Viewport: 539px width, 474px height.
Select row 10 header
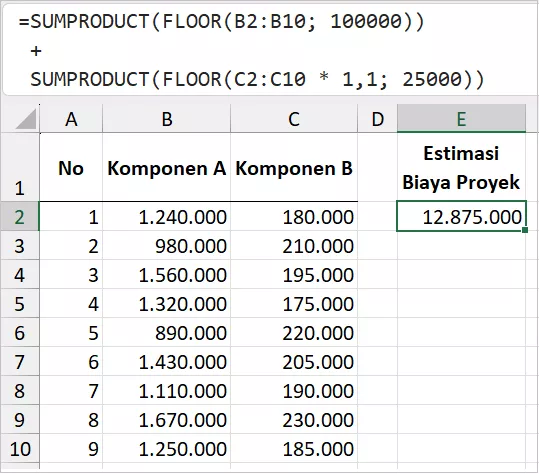coord(20,449)
